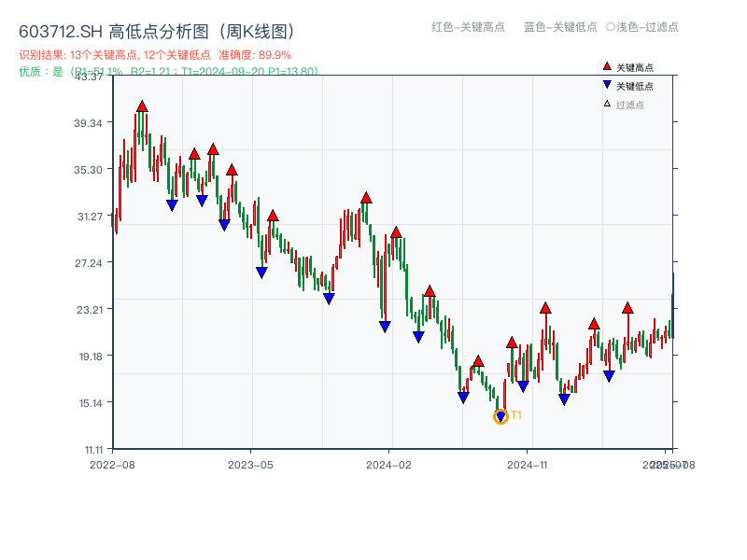Select the blue 关键低点 triangle legend icon
The image size is (747, 560).
click(x=605, y=85)
